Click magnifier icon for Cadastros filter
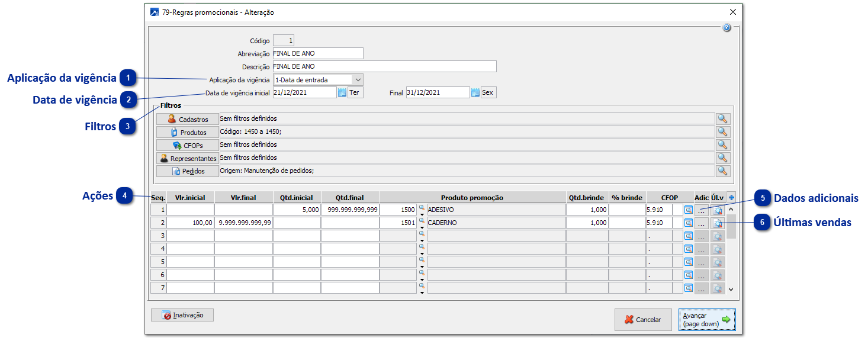 (x=722, y=119)
